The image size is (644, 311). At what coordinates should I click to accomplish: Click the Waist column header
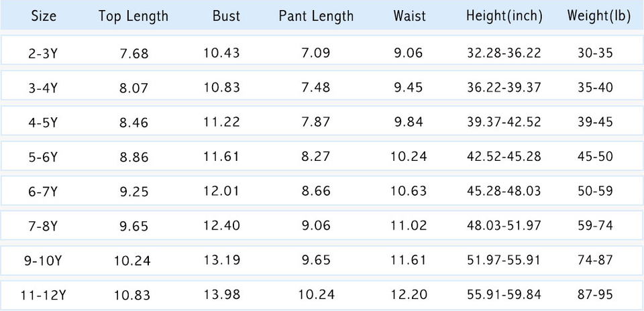[x=409, y=16]
